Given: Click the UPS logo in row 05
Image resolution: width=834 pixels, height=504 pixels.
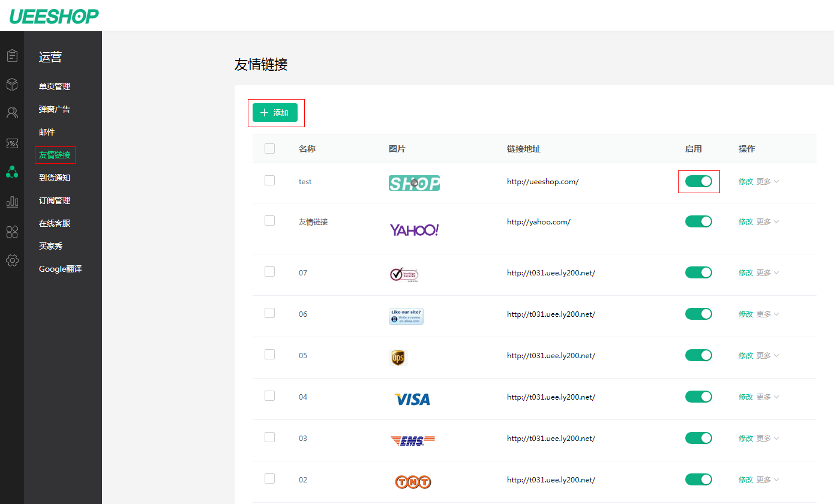Looking at the screenshot, I should [x=398, y=358].
